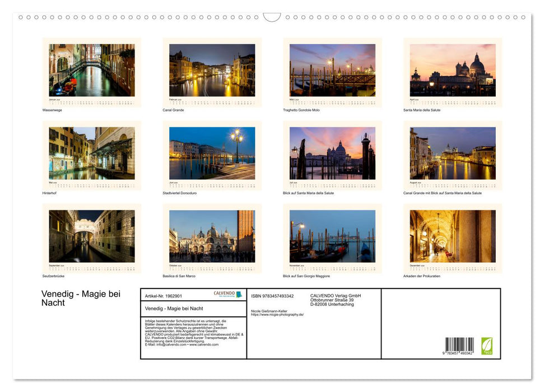The height and width of the screenshot is (392, 544).
Task: Open link www.niogie-photography.de
Action: point(277,314)
